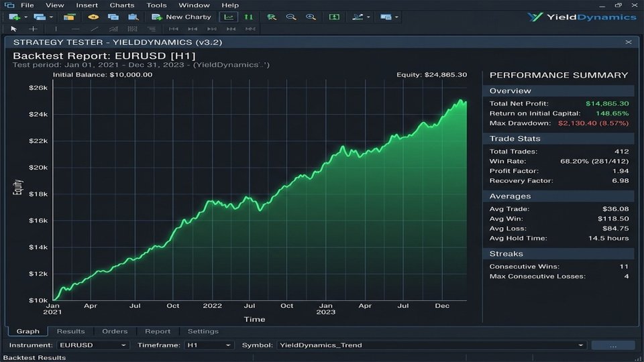Open the Symbol YieldDynamics_Trend dropdown
Image resolution: width=644 pixels, height=362 pixels.
pos(431,345)
